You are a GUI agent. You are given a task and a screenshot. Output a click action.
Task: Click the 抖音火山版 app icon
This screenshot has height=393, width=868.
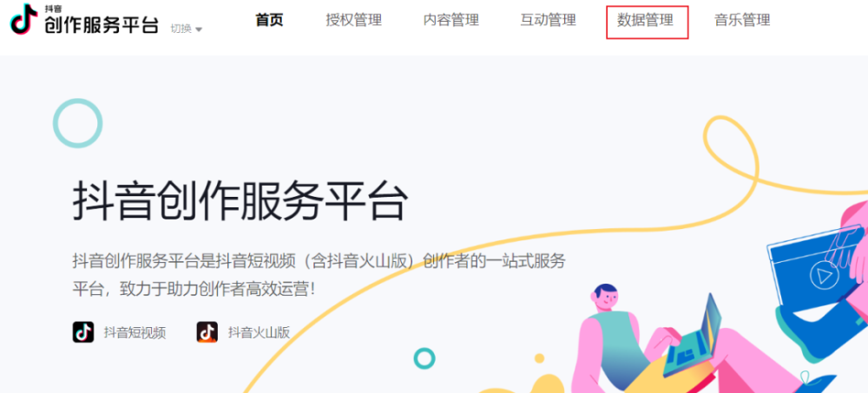(207, 332)
